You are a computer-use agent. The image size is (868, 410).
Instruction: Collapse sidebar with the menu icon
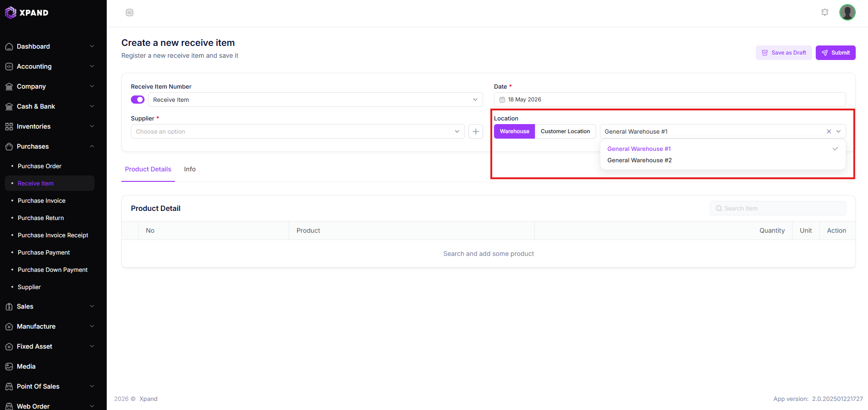pos(130,13)
